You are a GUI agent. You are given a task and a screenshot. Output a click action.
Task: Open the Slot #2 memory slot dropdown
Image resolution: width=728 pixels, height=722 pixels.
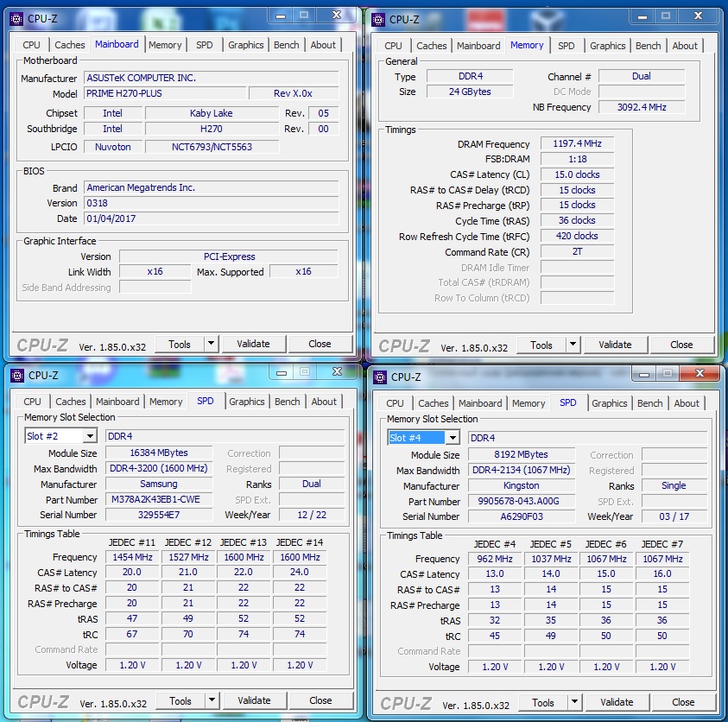coord(90,436)
